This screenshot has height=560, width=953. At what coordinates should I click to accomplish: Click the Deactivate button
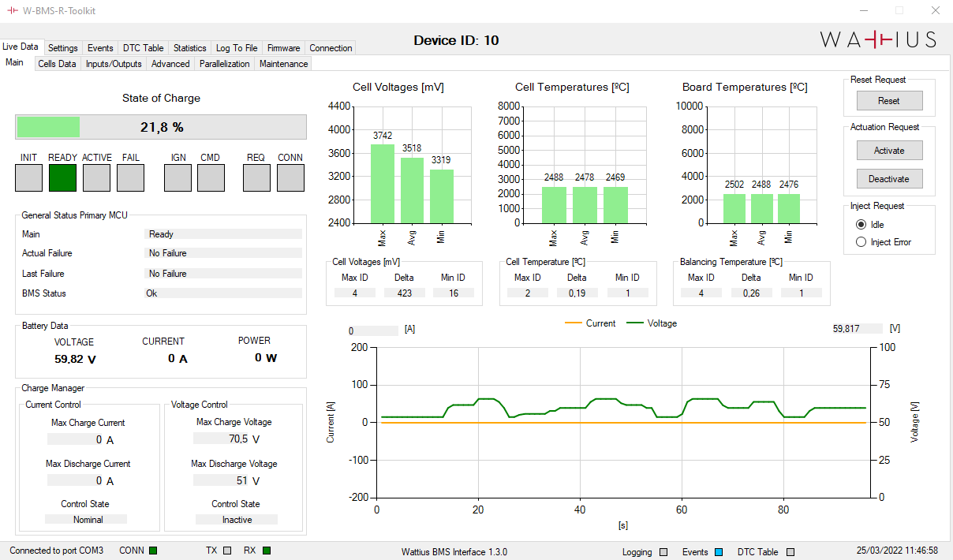click(x=889, y=179)
